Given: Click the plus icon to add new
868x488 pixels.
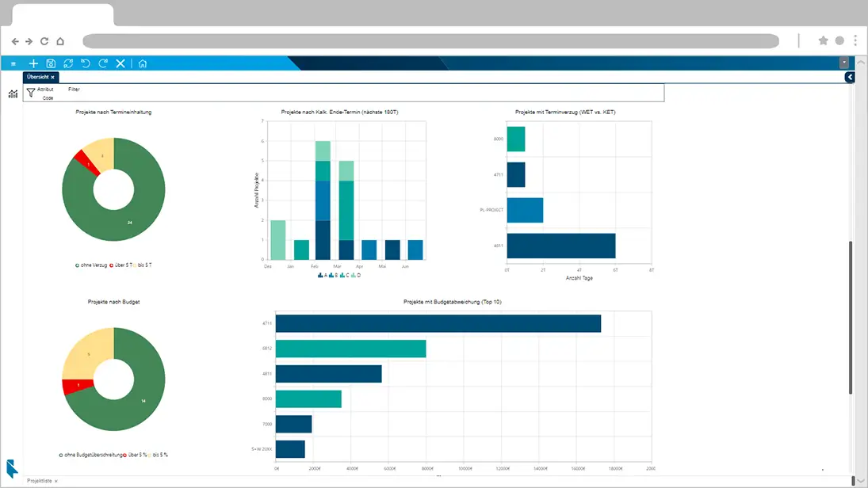Looking at the screenshot, I should [x=33, y=63].
